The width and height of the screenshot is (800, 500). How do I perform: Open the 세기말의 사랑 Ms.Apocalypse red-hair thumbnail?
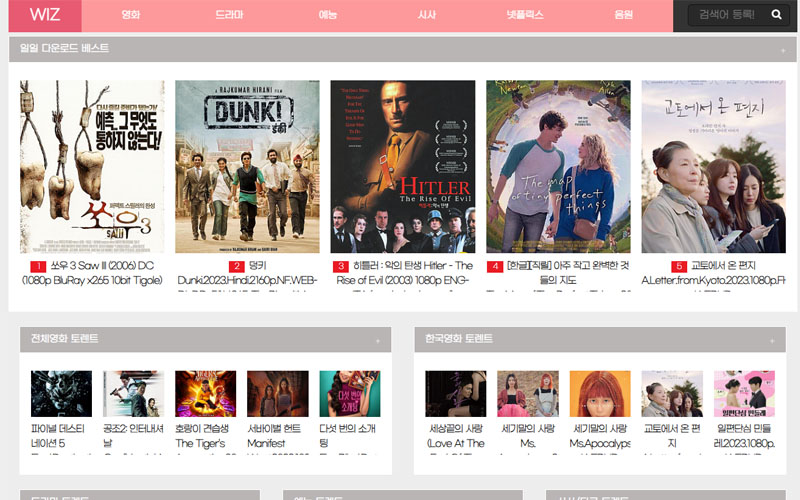point(600,393)
